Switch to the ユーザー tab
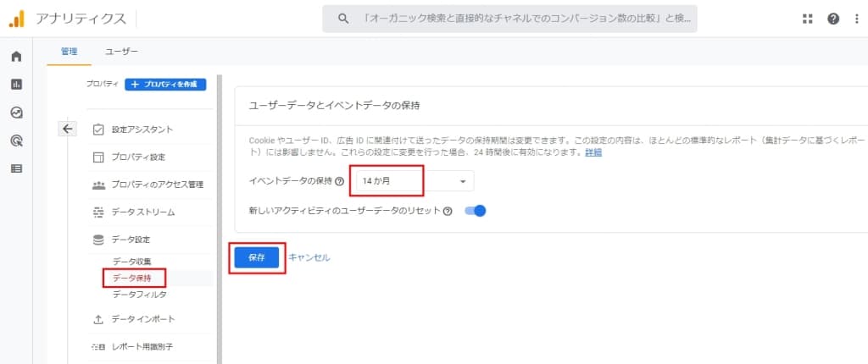 point(121,52)
